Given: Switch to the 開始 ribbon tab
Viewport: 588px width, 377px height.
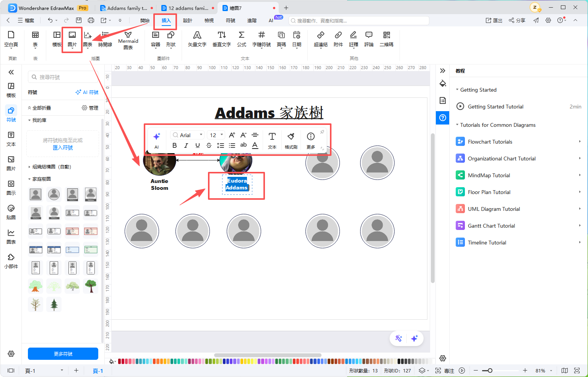Looking at the screenshot, I should [145, 21].
